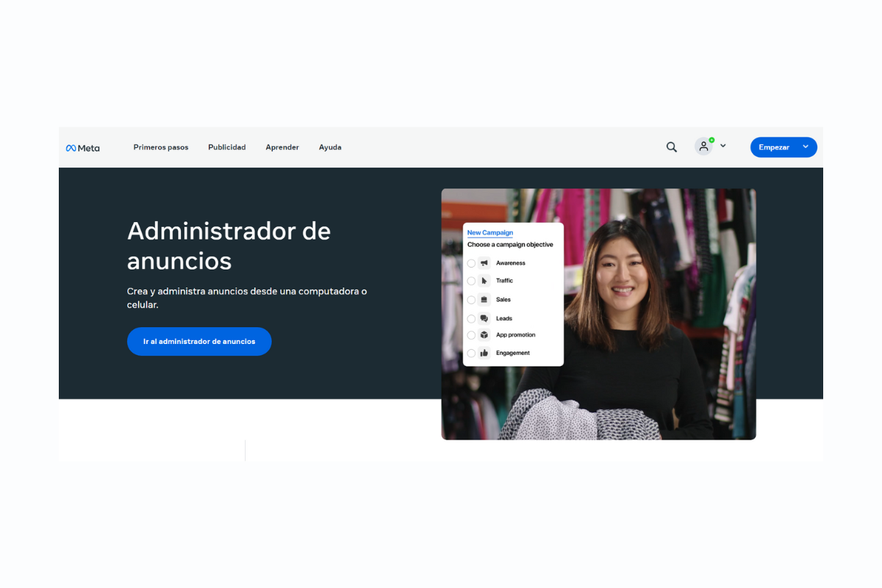The width and height of the screenshot is (882, 588).
Task: Click the Awareness label text
Action: (x=511, y=263)
